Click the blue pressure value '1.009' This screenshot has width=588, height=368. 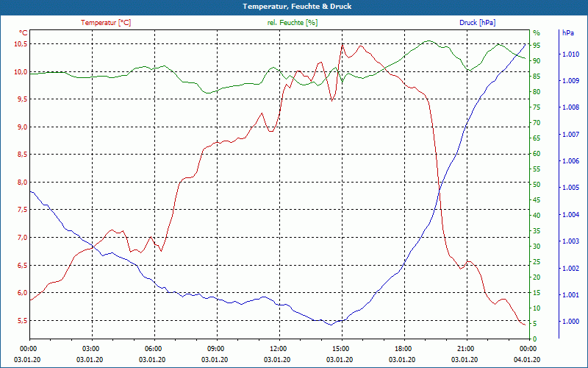tap(570, 81)
